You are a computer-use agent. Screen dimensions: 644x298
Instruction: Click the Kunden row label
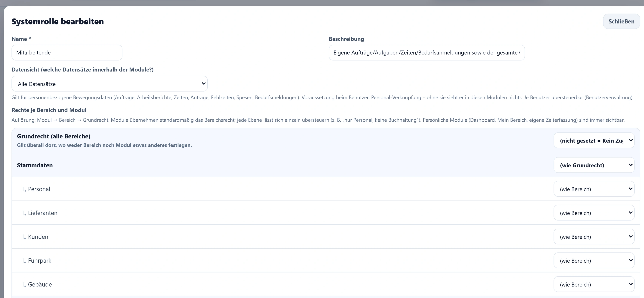click(38, 237)
